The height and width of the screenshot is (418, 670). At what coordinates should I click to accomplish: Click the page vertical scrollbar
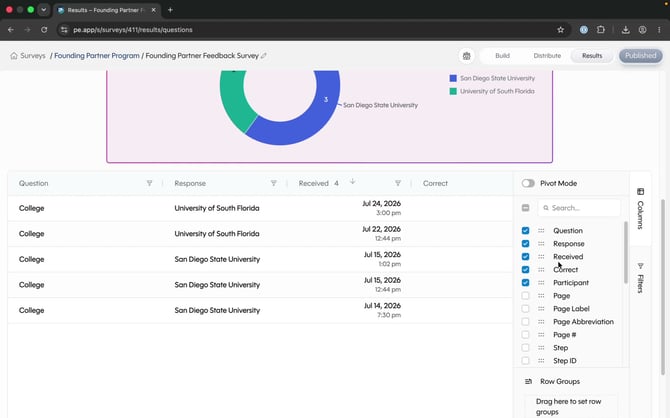pos(663,286)
